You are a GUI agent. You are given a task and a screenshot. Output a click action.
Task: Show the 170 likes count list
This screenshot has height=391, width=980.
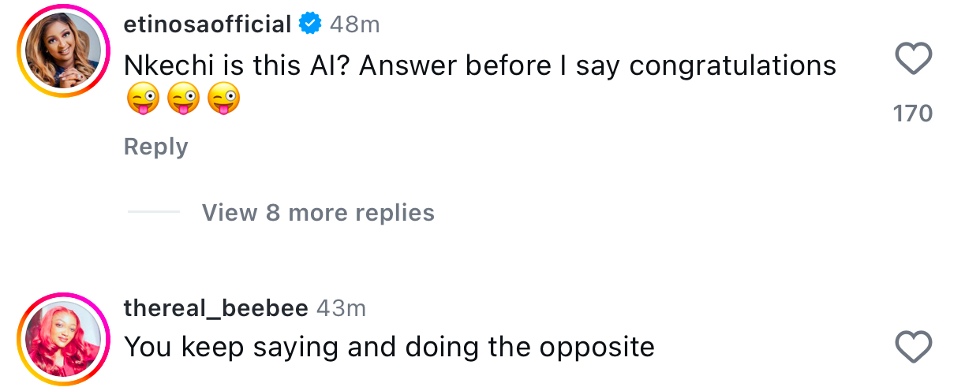[x=913, y=114]
